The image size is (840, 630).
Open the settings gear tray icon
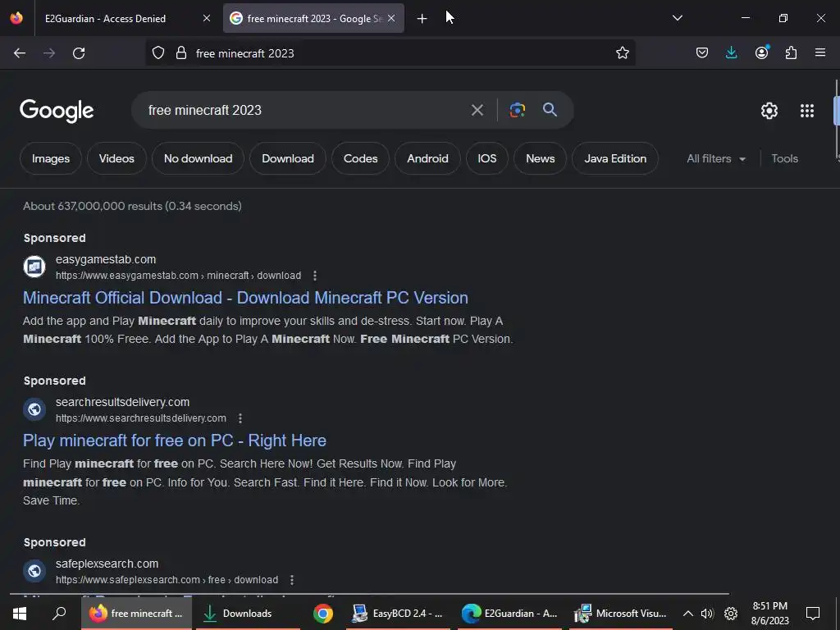pos(731,614)
